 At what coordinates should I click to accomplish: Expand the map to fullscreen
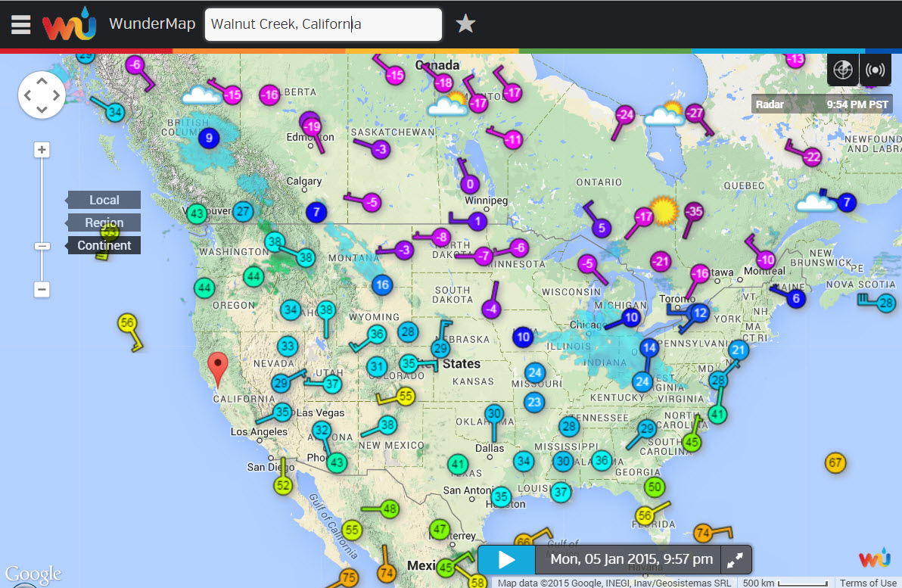click(736, 560)
